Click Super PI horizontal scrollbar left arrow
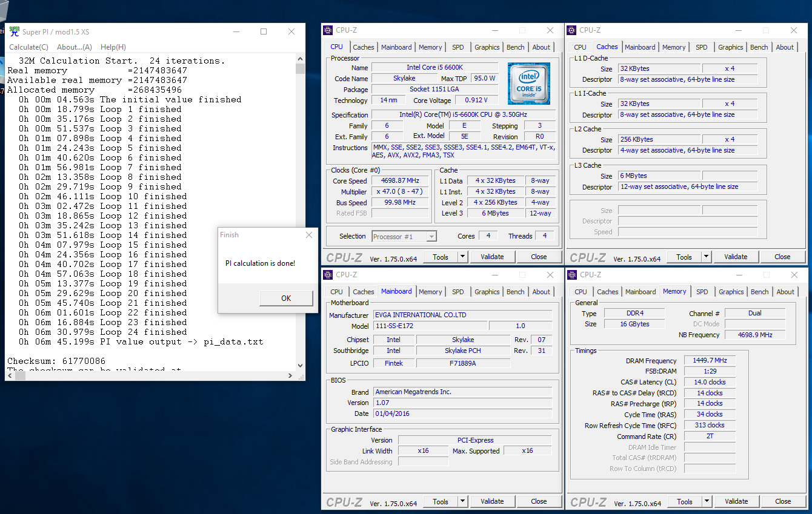The height and width of the screenshot is (514, 812). (10, 375)
